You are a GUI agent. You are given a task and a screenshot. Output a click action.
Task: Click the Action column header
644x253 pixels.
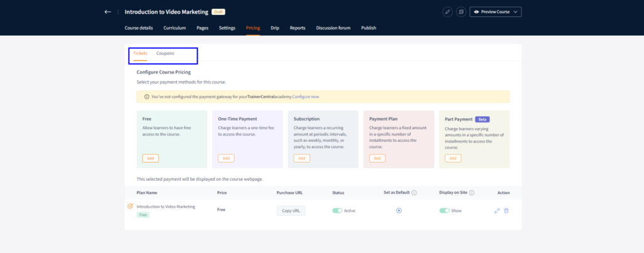point(503,193)
